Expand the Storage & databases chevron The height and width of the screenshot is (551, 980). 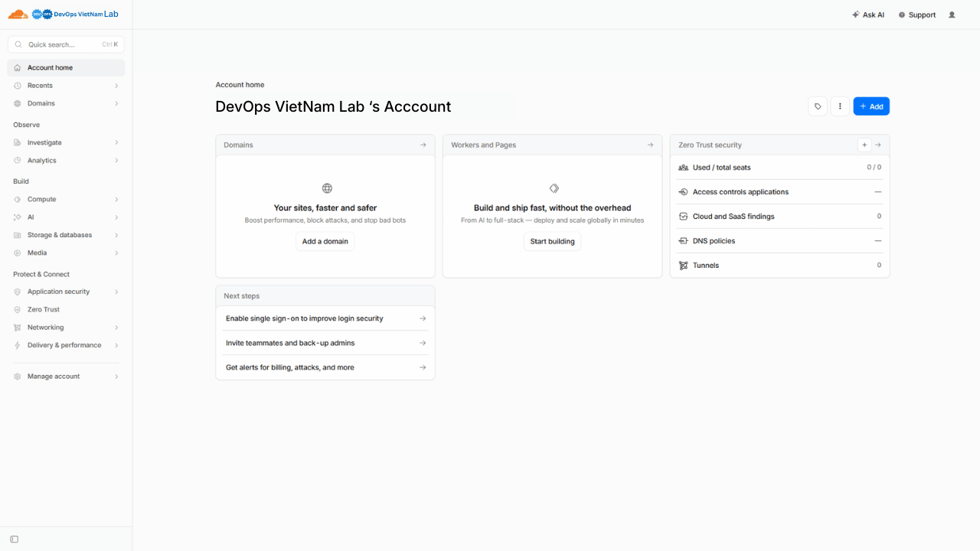pyautogui.click(x=116, y=235)
